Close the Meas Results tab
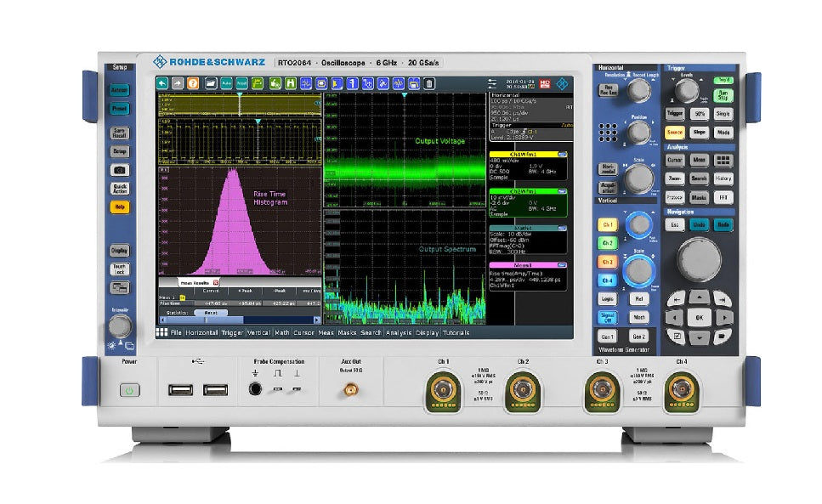822x504 pixels. coord(216,281)
